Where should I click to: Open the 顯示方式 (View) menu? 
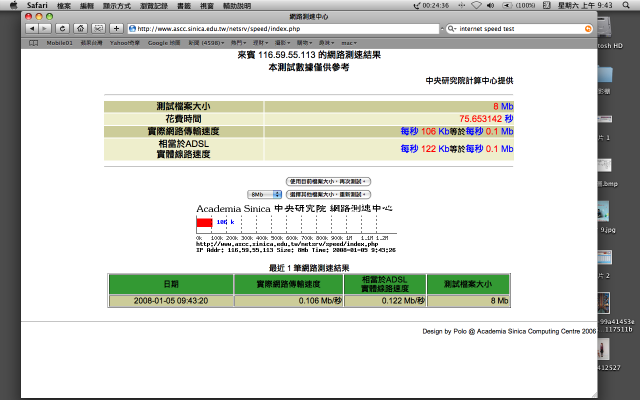[x=117, y=6]
